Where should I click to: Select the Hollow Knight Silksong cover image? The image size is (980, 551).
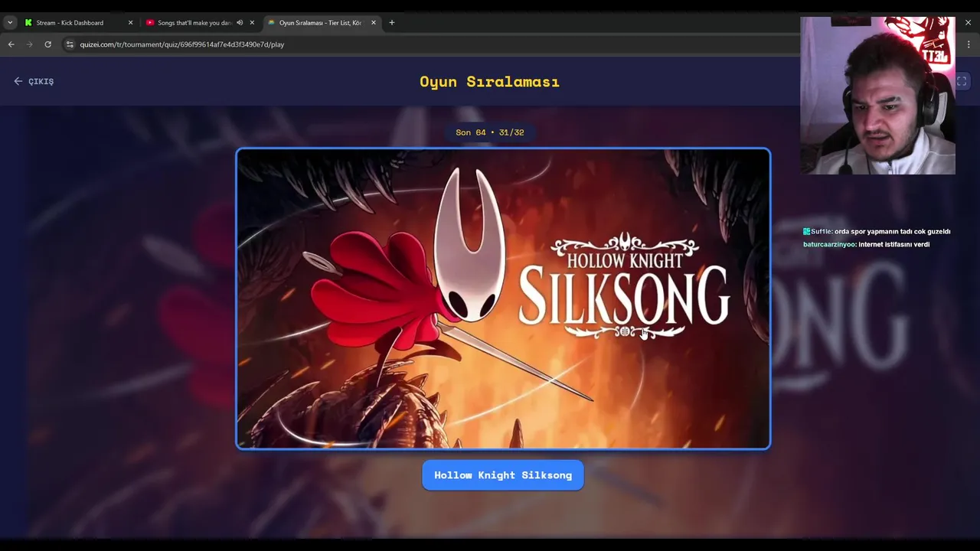pos(503,298)
